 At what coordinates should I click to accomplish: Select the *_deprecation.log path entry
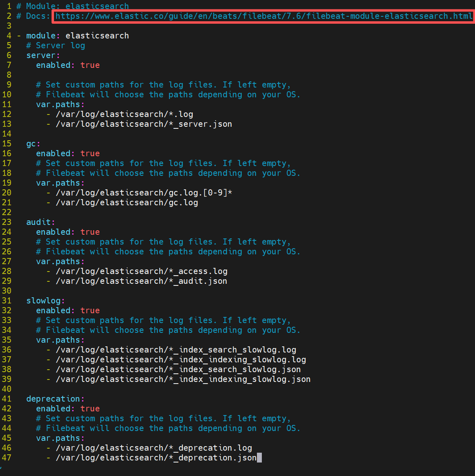pos(154,448)
